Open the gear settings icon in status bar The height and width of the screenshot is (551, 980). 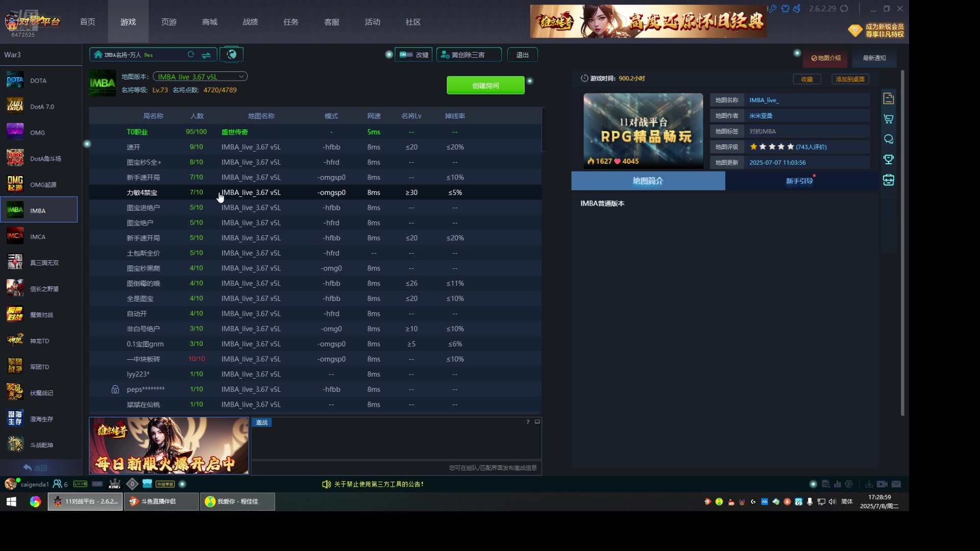pyautogui.click(x=849, y=484)
